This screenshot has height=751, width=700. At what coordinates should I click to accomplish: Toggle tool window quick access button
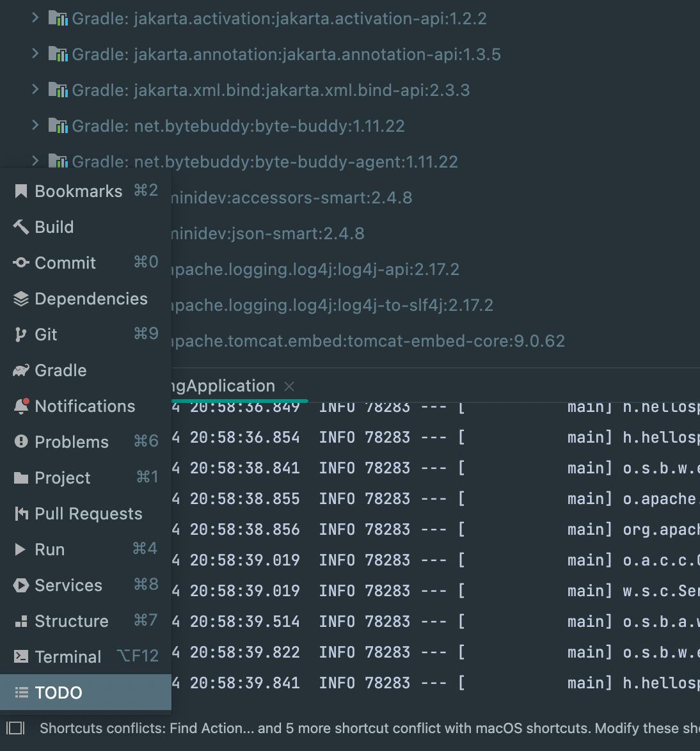tap(15, 729)
